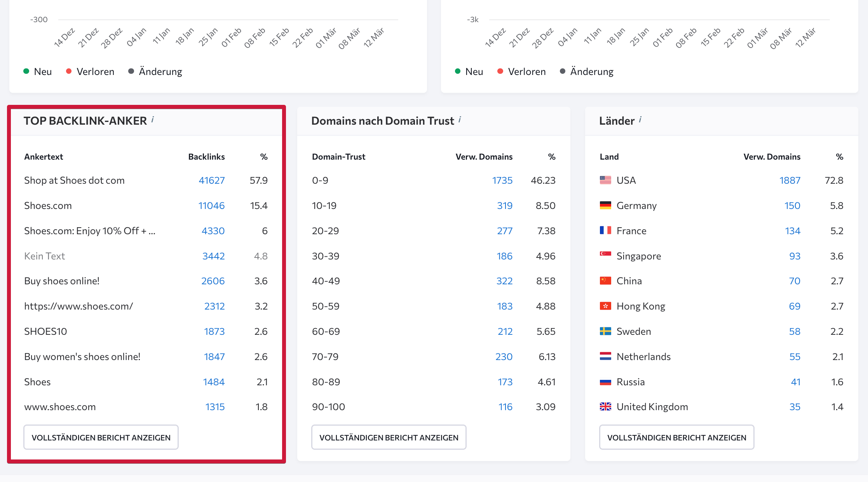The width and height of the screenshot is (868, 482).
Task: Open the 11046 backlinks link for Shoes.com
Action: [211, 205]
